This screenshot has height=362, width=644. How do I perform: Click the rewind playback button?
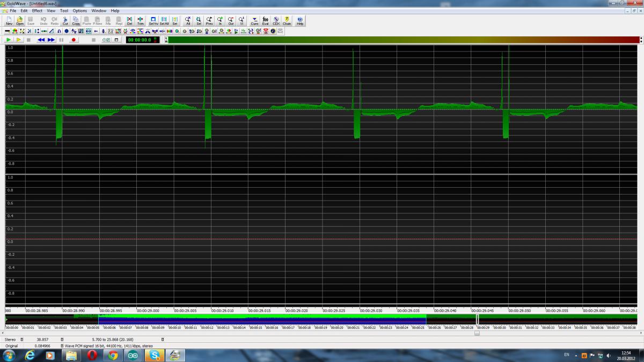[x=41, y=40]
